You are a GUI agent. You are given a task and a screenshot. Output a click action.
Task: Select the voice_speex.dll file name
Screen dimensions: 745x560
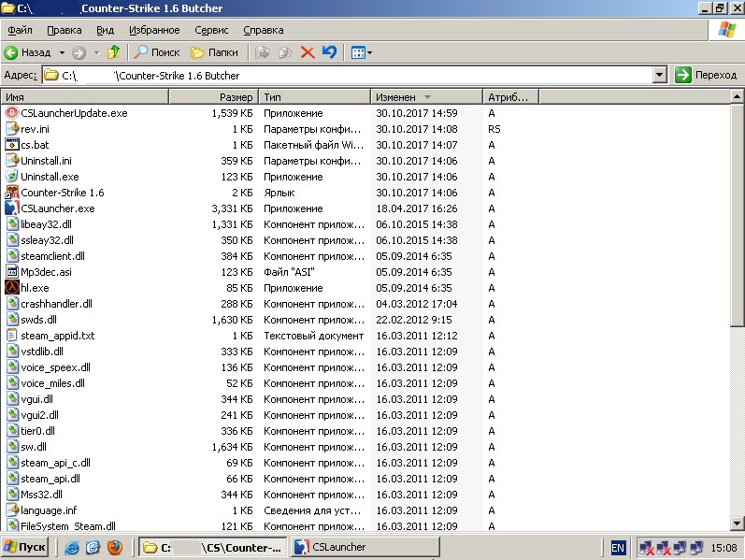(x=55, y=367)
